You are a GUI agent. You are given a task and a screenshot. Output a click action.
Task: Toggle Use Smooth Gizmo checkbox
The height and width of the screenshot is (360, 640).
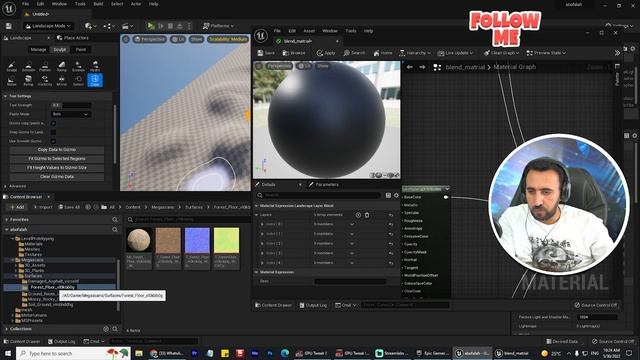point(53,141)
